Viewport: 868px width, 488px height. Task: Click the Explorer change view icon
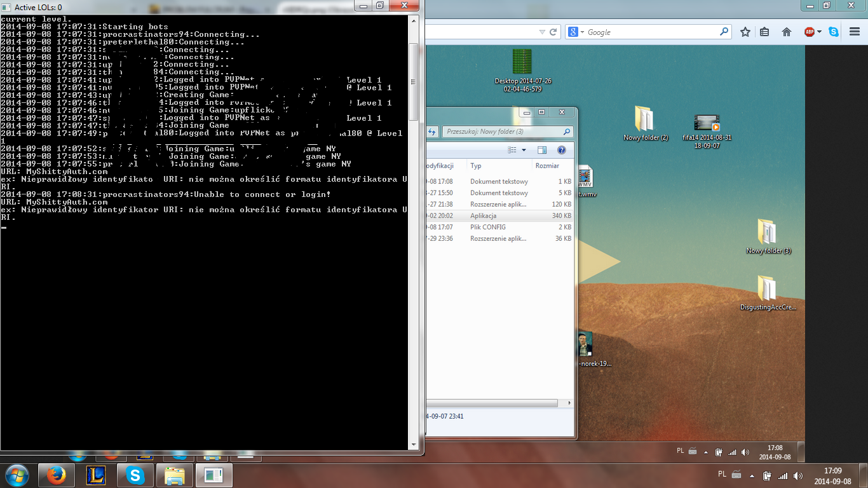[x=512, y=150]
